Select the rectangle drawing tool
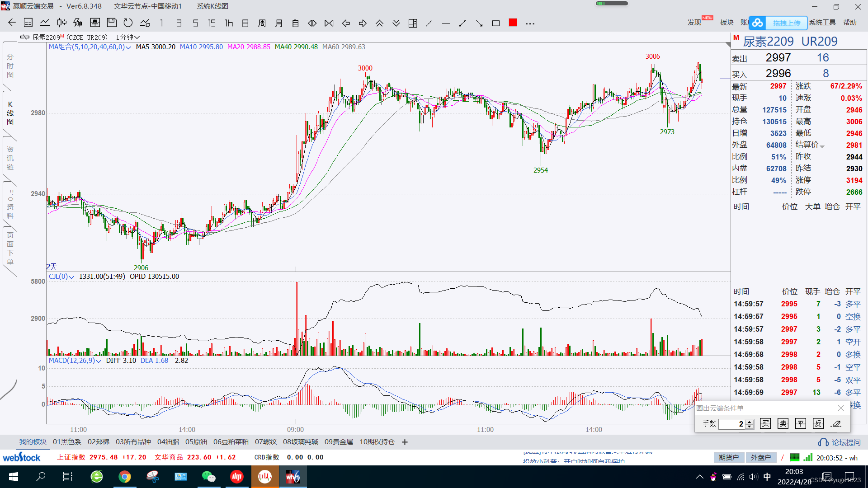The image size is (868, 488). [x=496, y=23]
